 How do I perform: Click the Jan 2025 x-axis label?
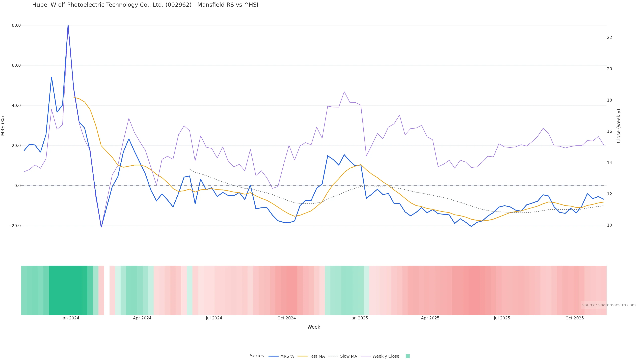359,318
